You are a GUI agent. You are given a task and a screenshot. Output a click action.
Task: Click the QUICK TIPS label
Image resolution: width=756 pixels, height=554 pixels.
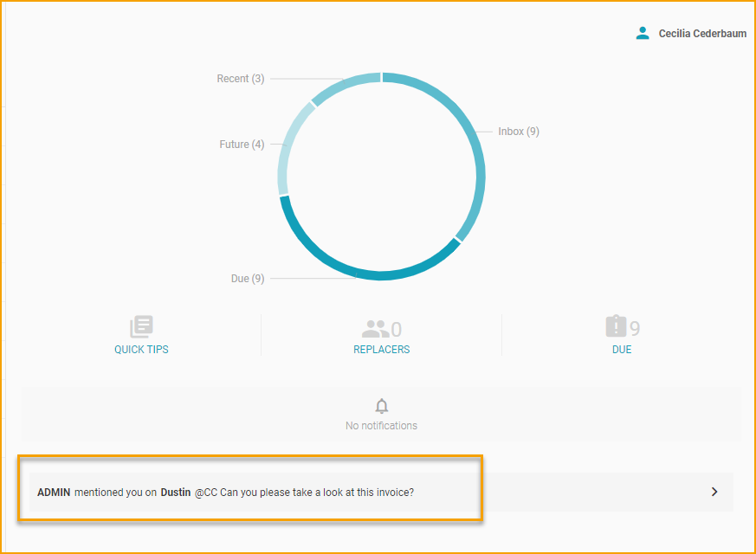140,349
